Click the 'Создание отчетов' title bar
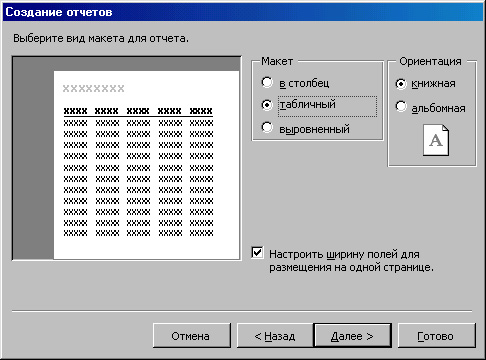This screenshot has height=360, width=486. coord(243,12)
